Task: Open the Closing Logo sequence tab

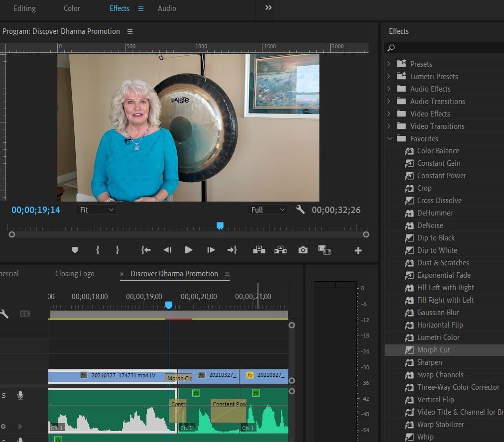Action: point(75,274)
